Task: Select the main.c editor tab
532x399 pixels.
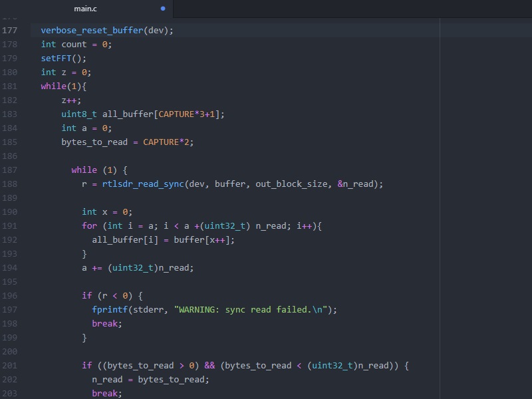Action: (86, 9)
